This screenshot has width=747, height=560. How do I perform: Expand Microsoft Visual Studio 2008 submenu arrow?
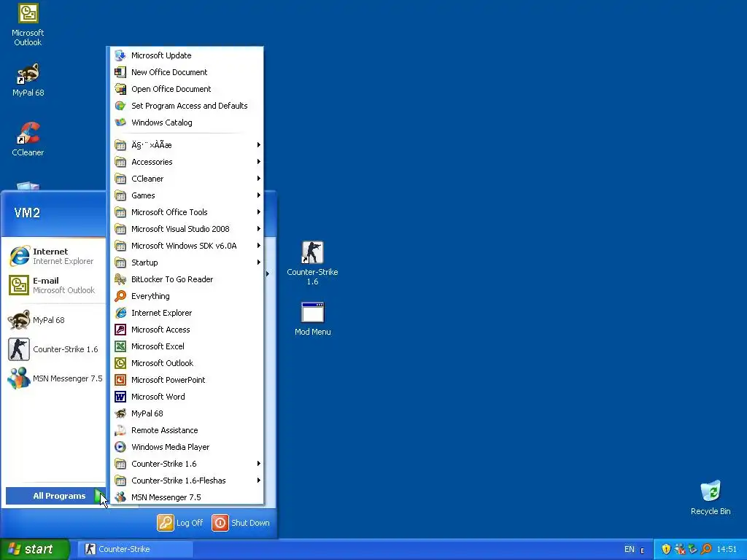259,229
